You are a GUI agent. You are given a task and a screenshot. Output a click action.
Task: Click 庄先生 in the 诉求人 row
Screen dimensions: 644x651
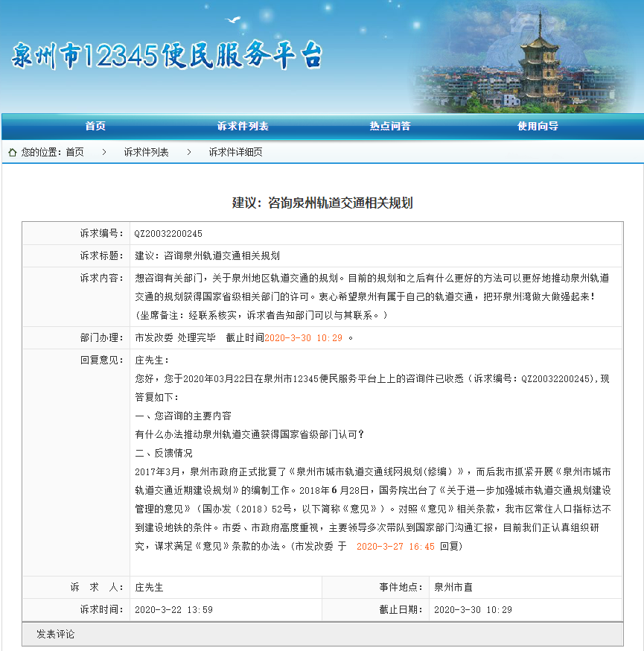(149, 587)
